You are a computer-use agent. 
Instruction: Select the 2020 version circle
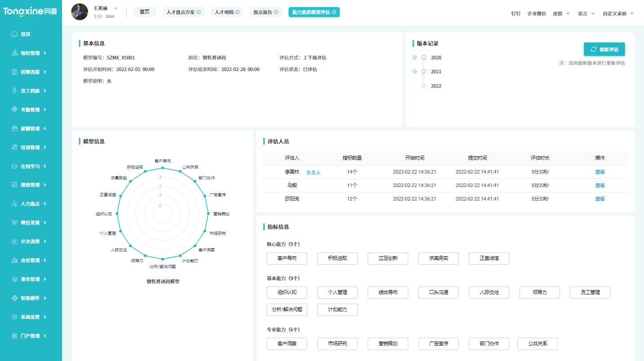coord(423,58)
